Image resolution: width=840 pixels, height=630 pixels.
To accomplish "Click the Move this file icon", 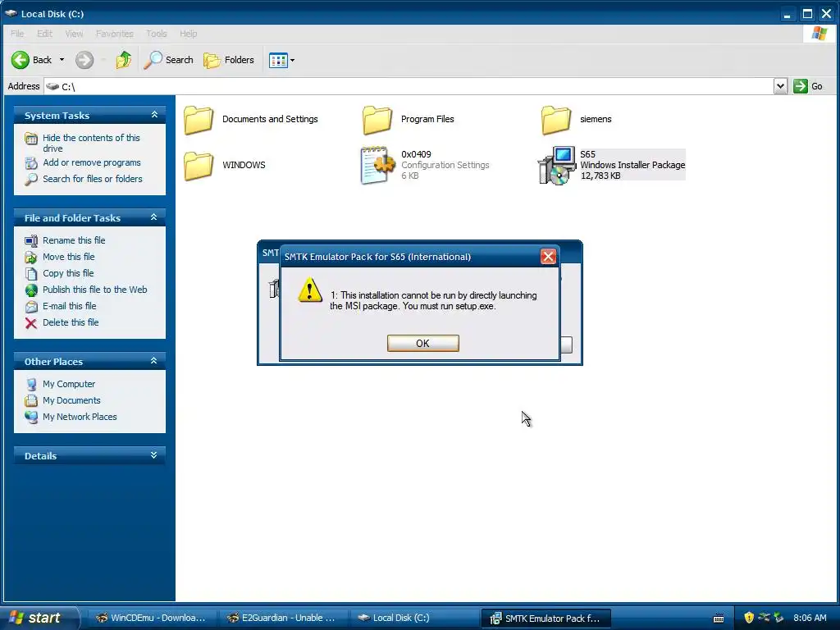I will coord(31,258).
